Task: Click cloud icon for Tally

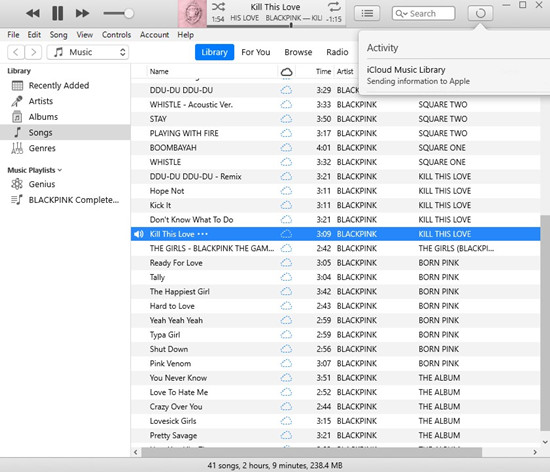Action: point(286,277)
